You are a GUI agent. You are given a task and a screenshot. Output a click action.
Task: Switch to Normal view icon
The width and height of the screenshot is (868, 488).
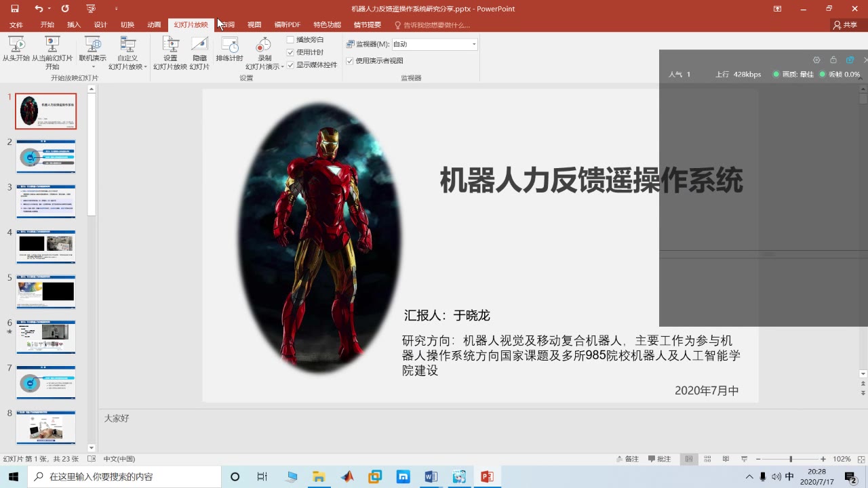pos(689,459)
